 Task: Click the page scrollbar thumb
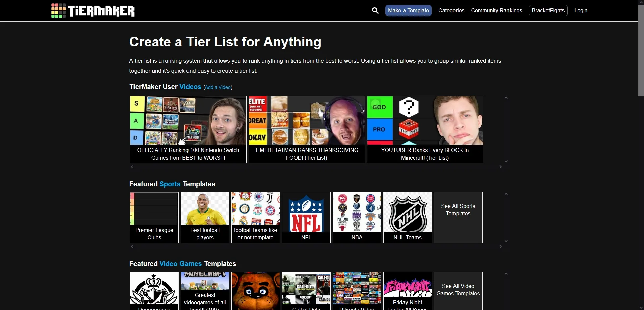[641, 50]
